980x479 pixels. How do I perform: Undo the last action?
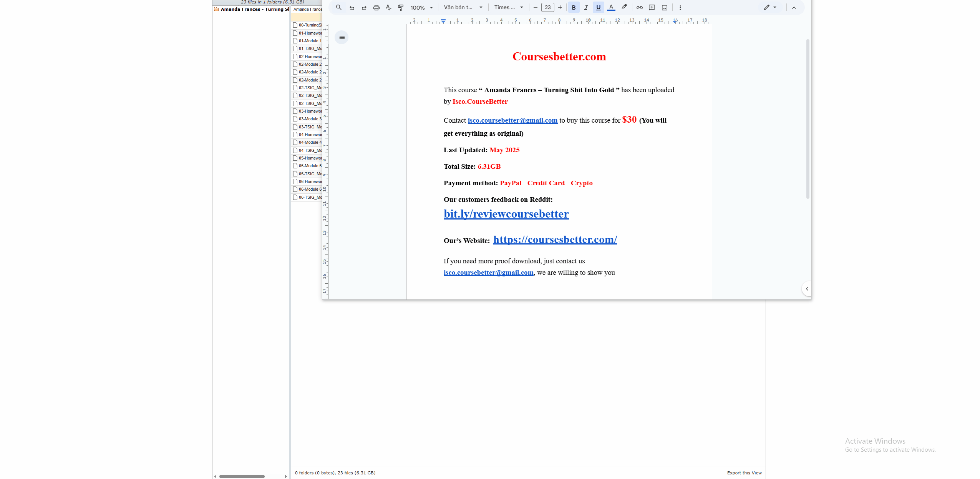tap(352, 8)
